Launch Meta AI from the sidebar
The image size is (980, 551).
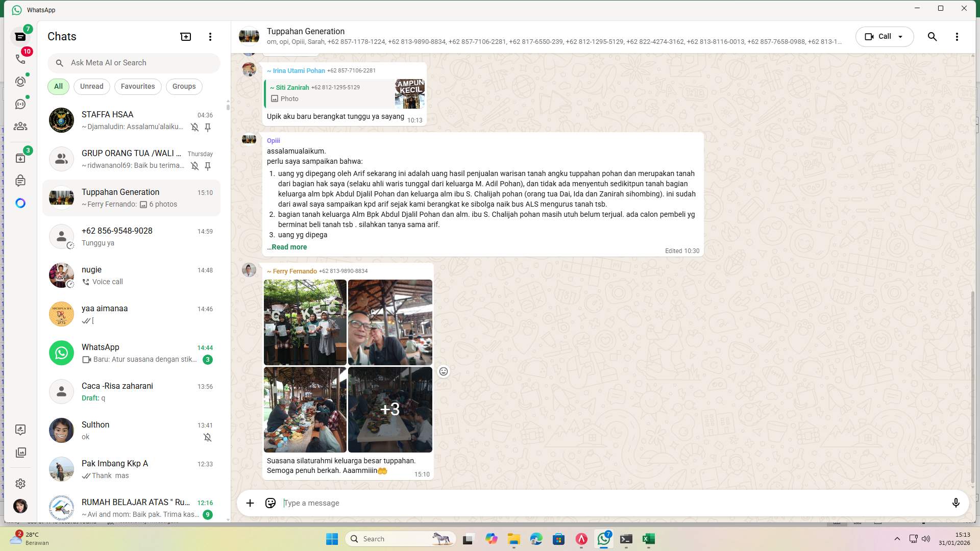click(x=20, y=203)
